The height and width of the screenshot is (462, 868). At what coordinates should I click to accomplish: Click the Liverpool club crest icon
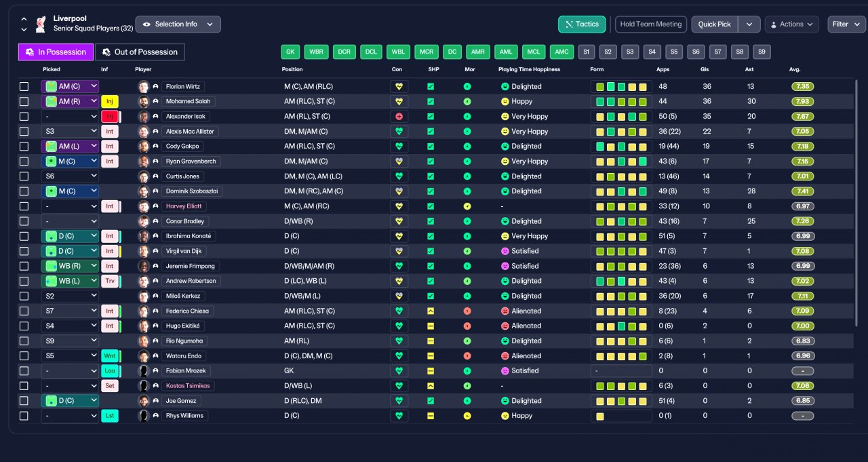pyautogui.click(x=40, y=24)
